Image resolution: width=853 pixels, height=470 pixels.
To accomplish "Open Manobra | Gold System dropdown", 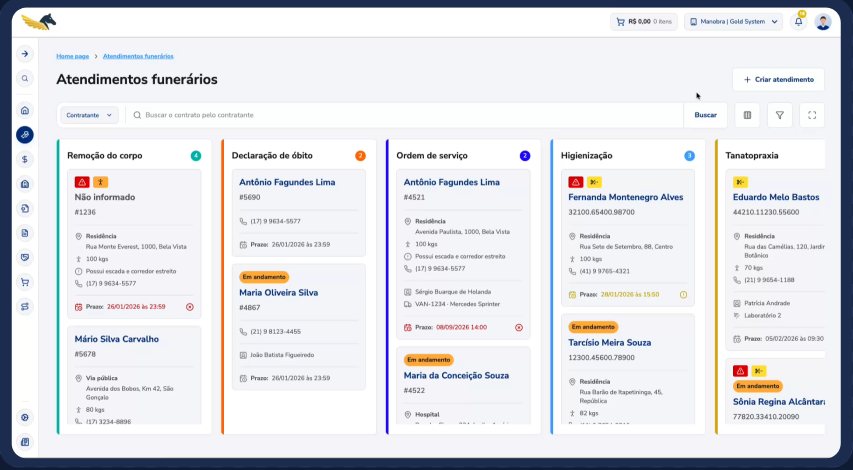I will point(733,22).
